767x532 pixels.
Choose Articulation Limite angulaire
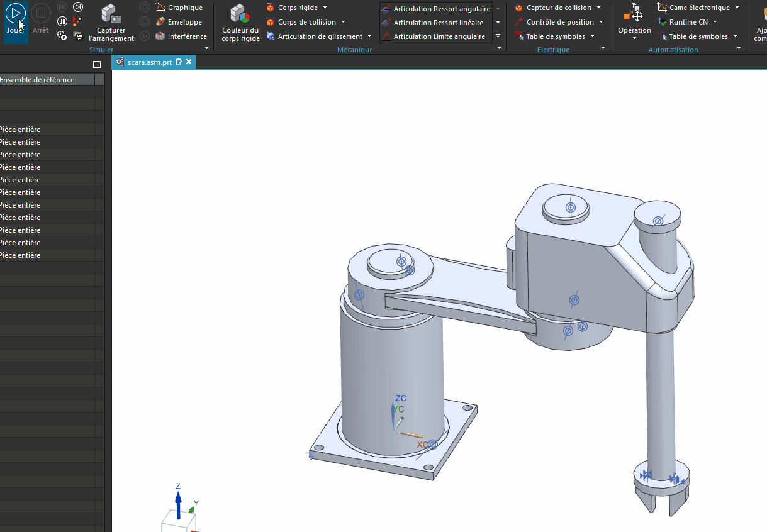[433, 36]
